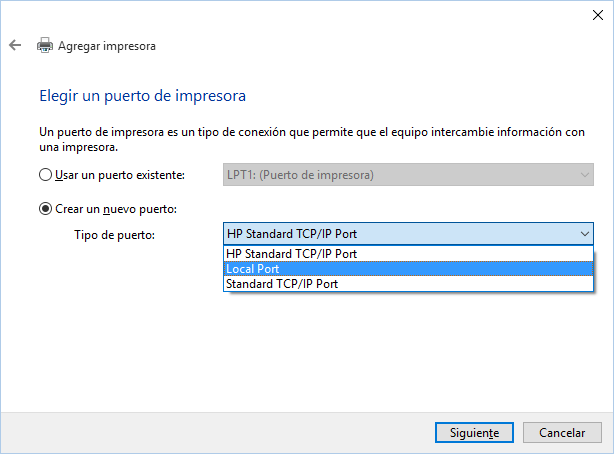Click the port description paragraph text
Screen dimensions: 614x454
(x=312, y=139)
